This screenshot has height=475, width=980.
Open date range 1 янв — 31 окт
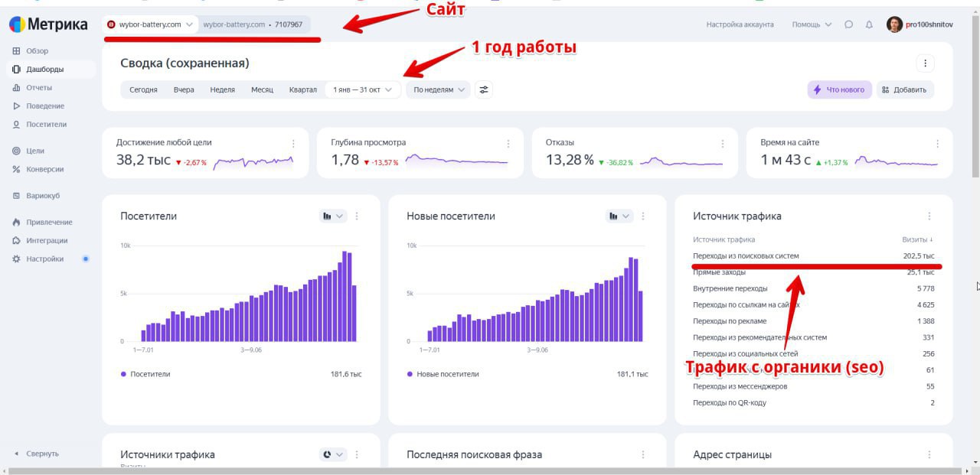tap(363, 89)
